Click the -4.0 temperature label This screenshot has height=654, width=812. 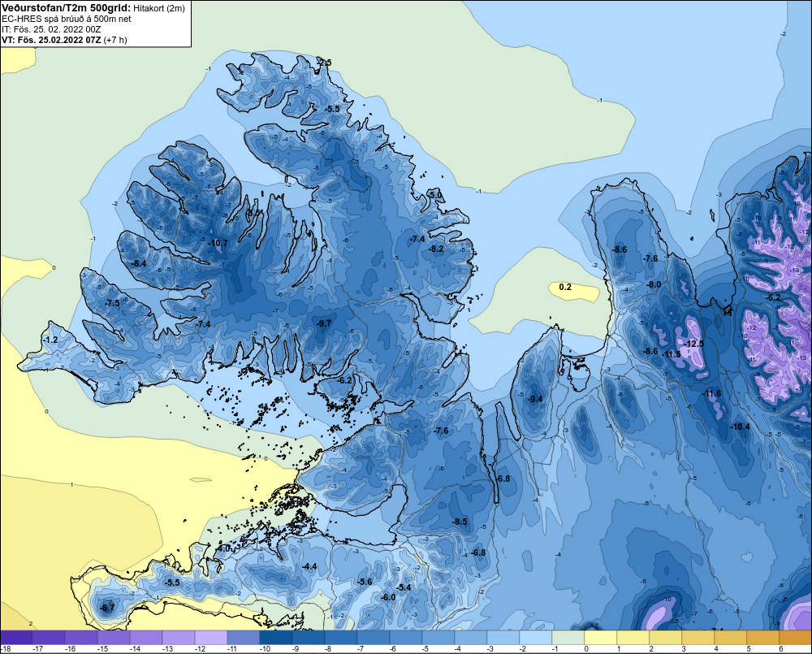tap(223, 548)
